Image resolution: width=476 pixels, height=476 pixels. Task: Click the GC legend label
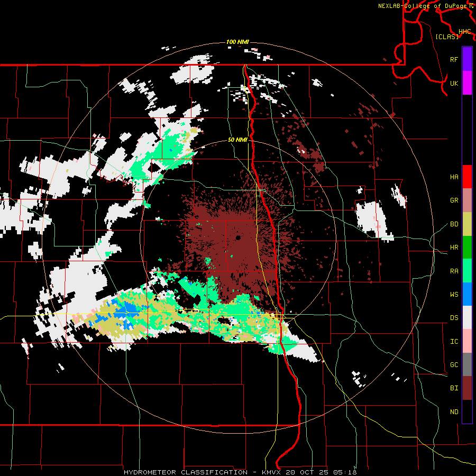click(x=454, y=365)
